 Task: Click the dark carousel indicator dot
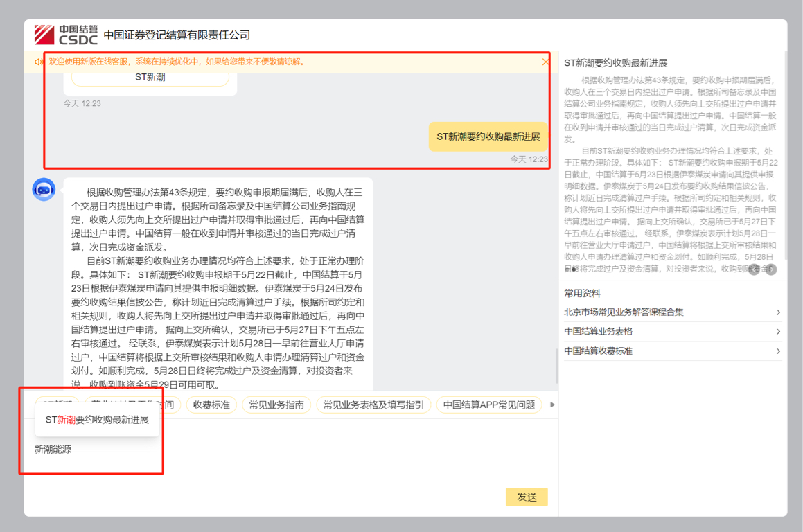574,269
